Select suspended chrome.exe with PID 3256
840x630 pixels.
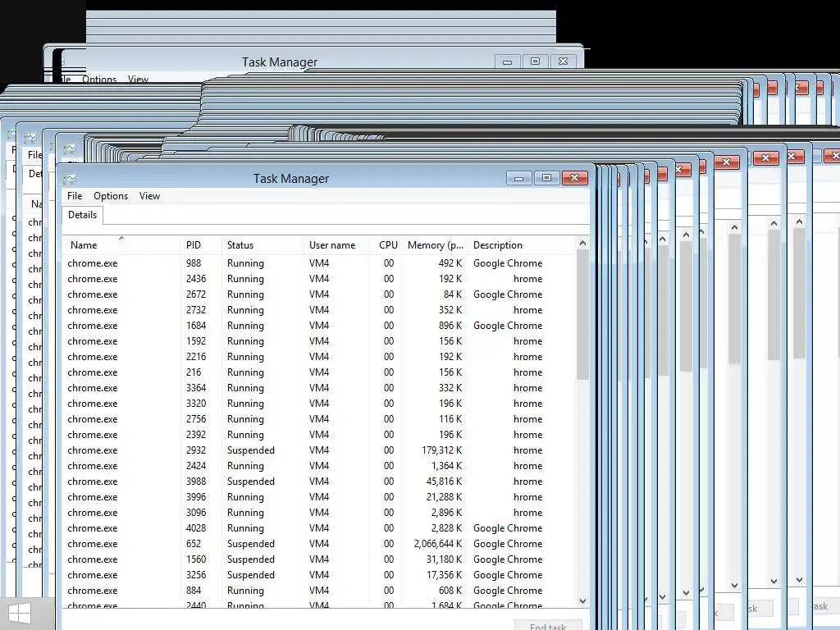click(319, 574)
